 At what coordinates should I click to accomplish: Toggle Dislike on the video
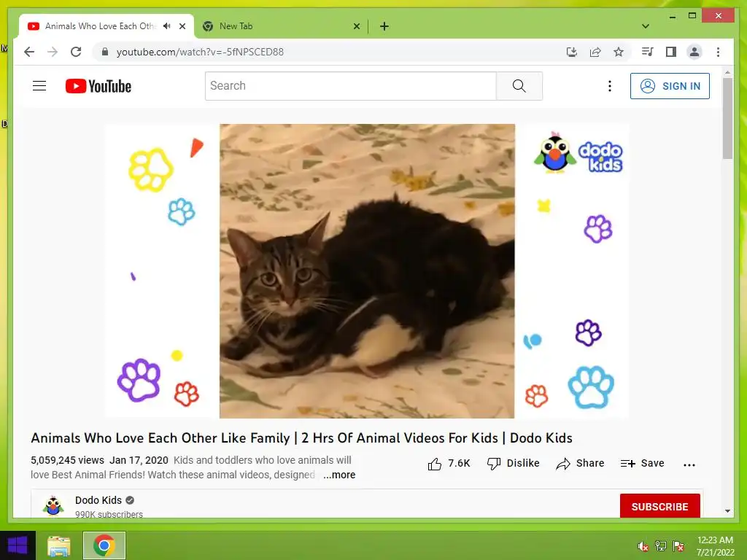(513, 463)
